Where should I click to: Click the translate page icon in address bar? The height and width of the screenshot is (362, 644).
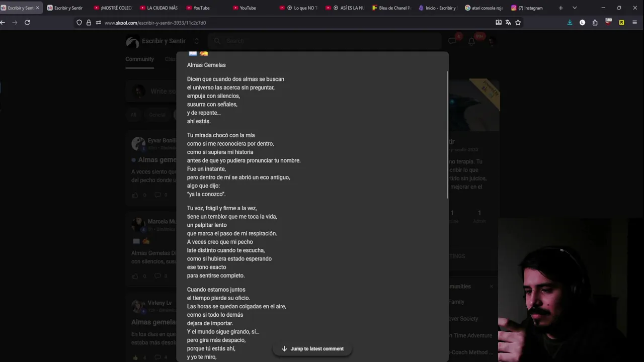pos(508,23)
